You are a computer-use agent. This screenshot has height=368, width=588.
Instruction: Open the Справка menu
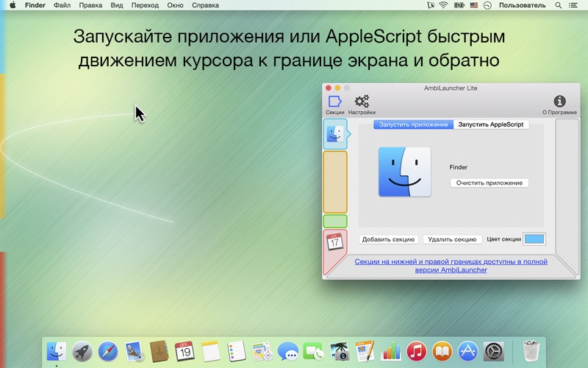point(205,5)
